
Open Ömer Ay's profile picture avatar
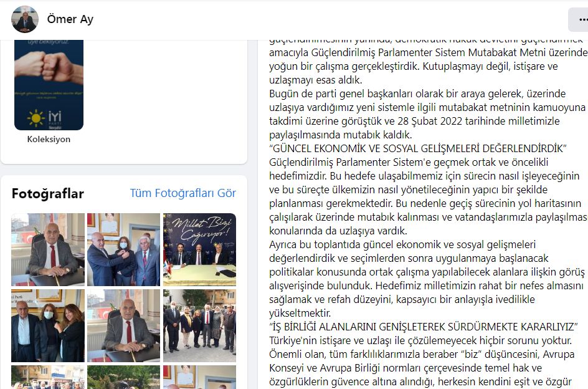[25, 19]
